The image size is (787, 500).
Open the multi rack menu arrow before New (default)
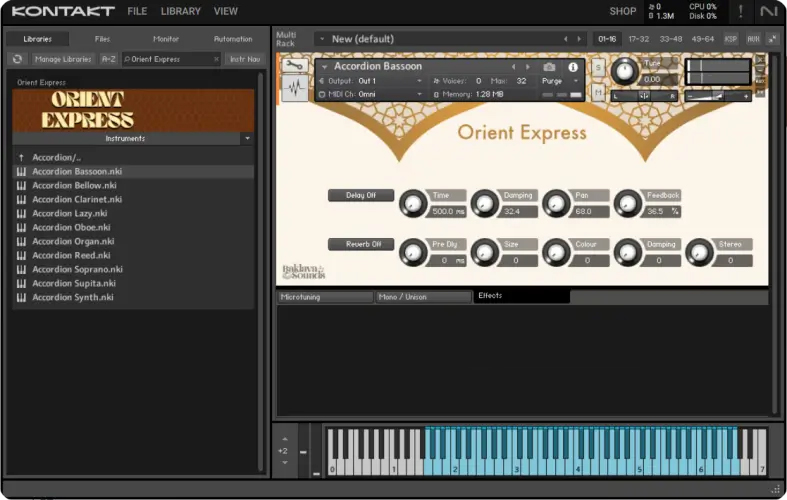click(x=322, y=39)
